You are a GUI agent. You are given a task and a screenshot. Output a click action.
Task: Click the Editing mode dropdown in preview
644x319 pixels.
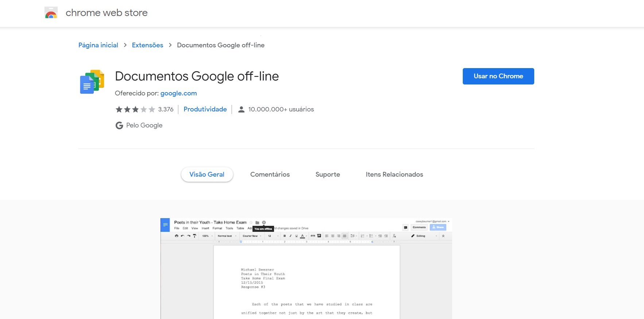(424, 236)
